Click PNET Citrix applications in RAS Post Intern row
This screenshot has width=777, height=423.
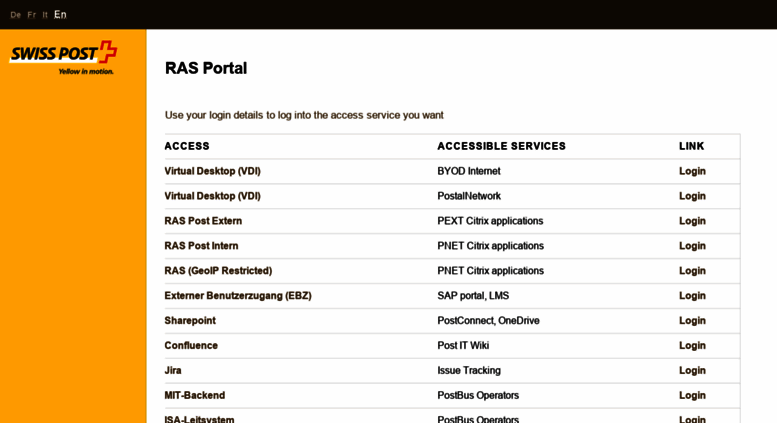(490, 246)
